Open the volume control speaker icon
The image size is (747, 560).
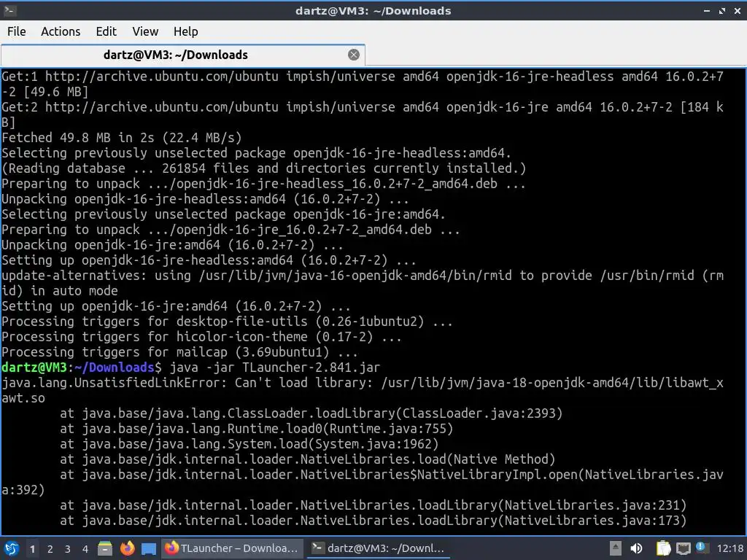(636, 548)
